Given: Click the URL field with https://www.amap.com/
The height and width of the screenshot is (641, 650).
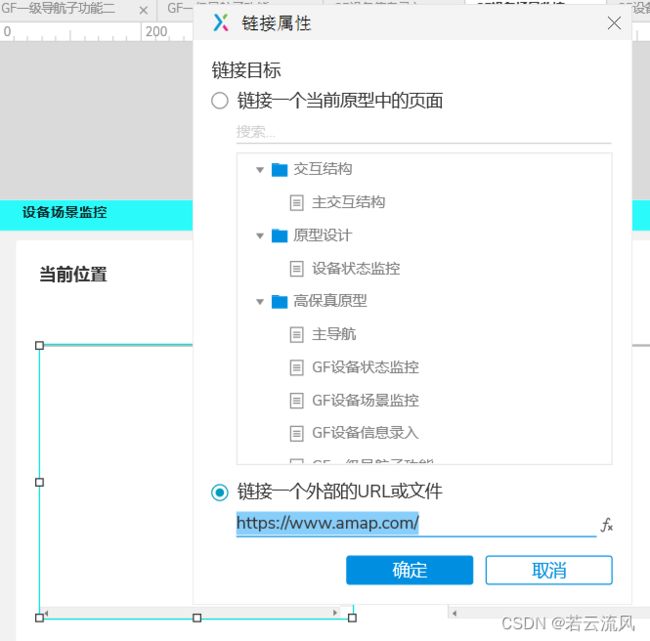Looking at the screenshot, I should tap(416, 524).
